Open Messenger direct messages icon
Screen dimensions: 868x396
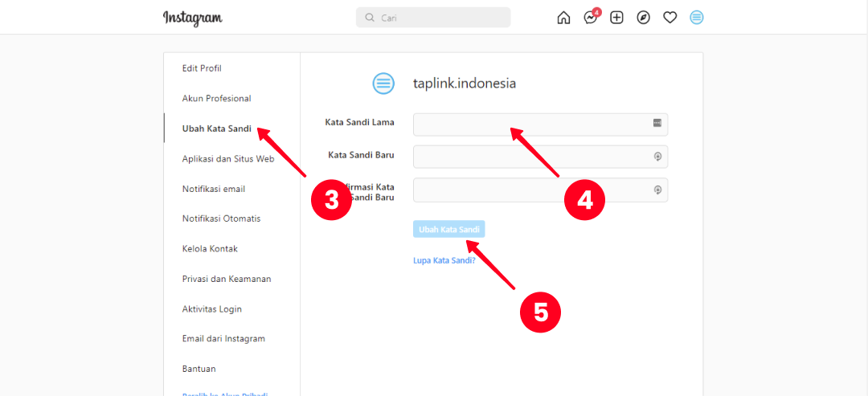tap(591, 18)
